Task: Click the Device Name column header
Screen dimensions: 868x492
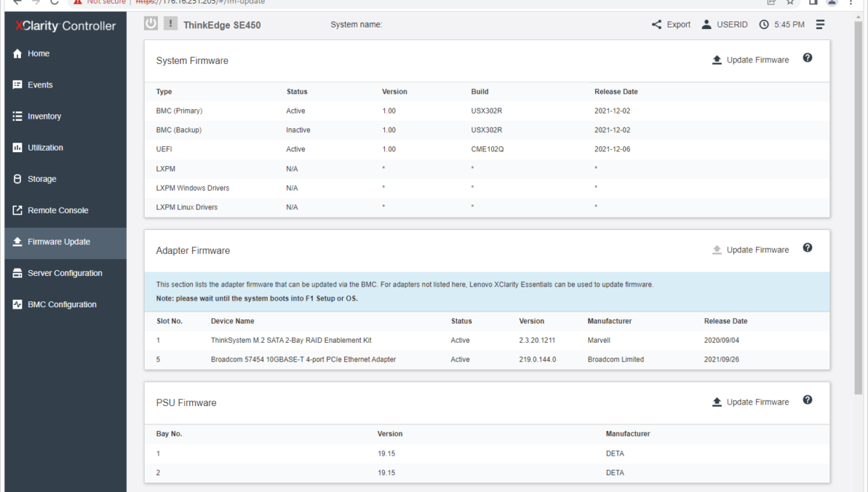Action: tap(232, 321)
